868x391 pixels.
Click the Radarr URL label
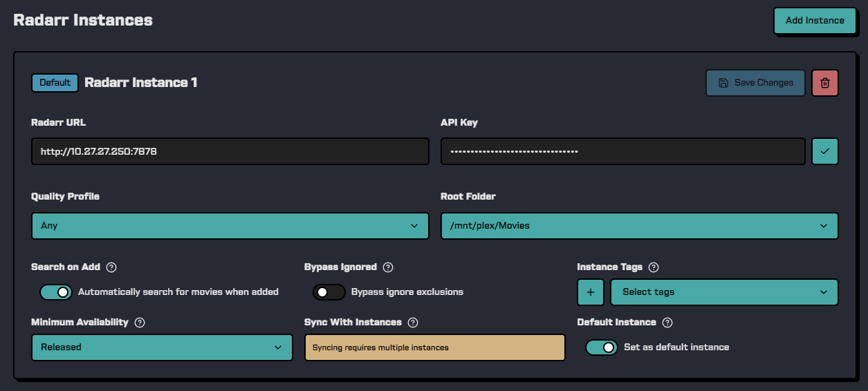[x=59, y=123]
